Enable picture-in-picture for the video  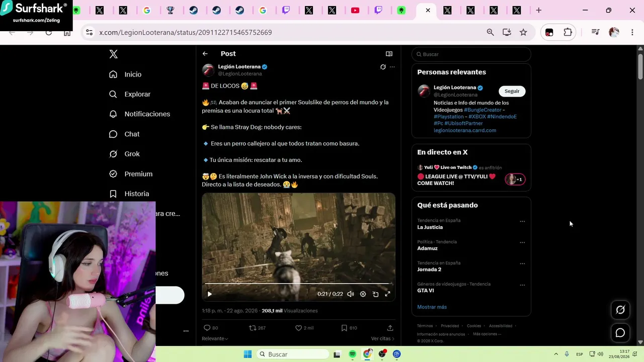(375, 294)
